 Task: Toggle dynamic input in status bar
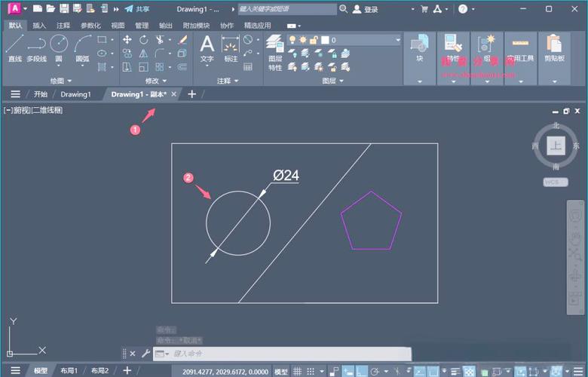[348, 372]
